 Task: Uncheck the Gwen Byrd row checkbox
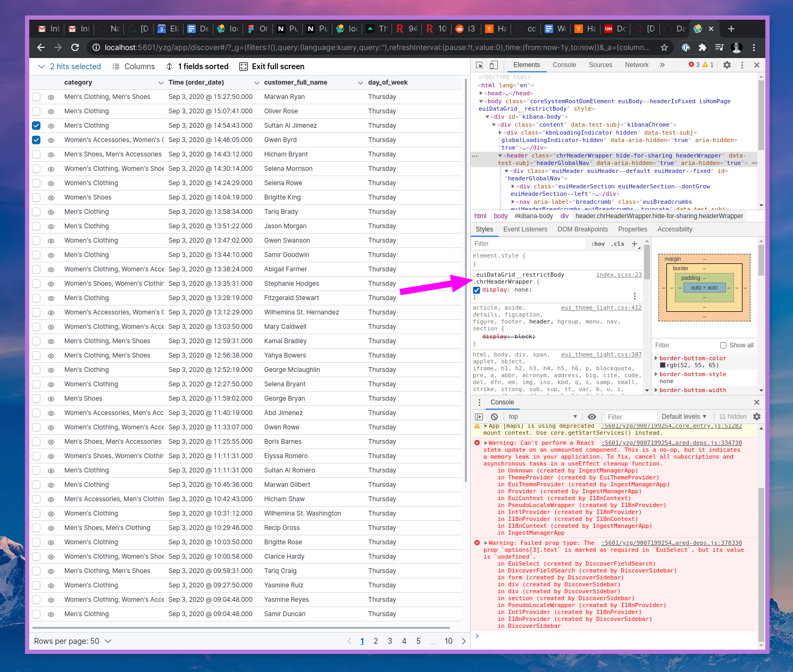point(36,140)
